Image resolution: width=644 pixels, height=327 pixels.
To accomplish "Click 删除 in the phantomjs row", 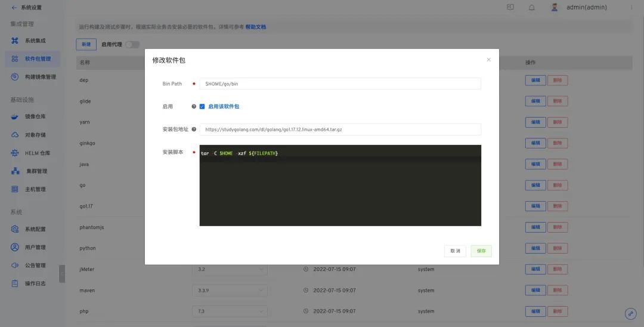I will [x=558, y=227].
